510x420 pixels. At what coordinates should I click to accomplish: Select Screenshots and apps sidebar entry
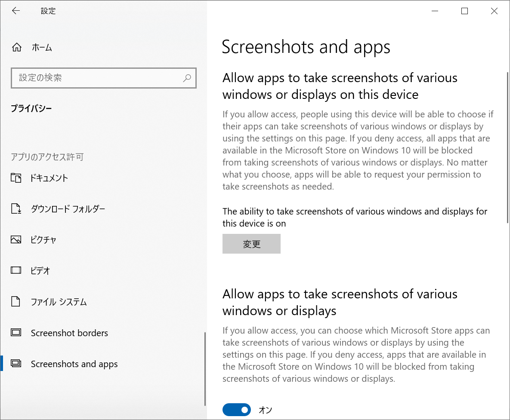(103, 364)
